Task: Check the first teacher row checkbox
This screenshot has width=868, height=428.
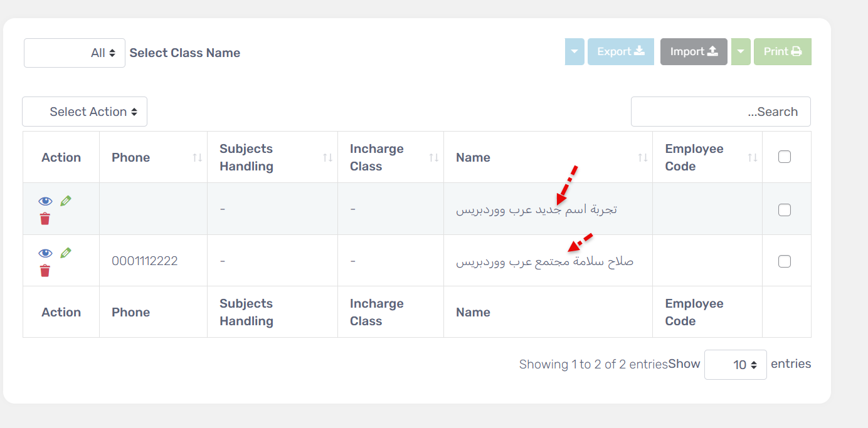Action: [x=784, y=210]
